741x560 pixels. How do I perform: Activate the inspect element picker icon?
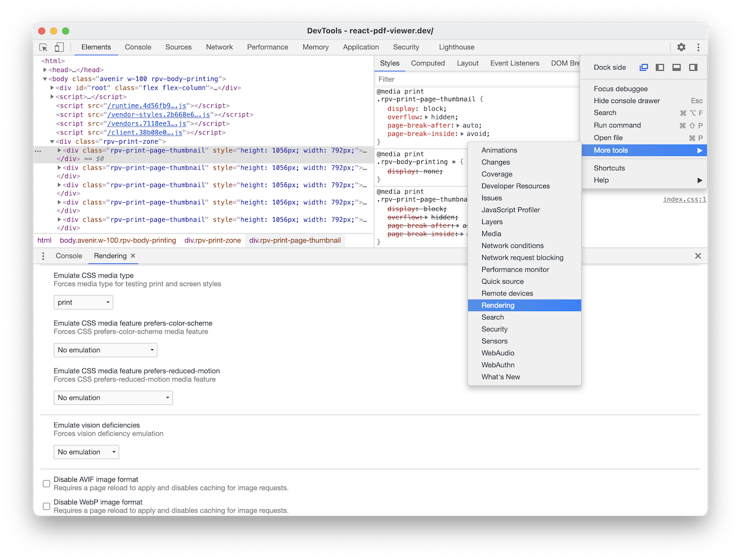(43, 47)
